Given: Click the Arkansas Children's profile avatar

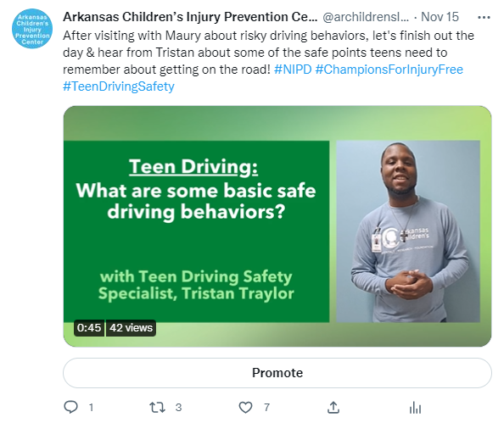Looking at the screenshot, I should pos(32,29).
